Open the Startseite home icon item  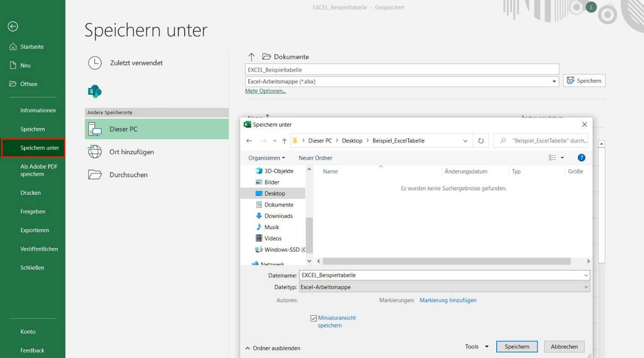(27, 46)
